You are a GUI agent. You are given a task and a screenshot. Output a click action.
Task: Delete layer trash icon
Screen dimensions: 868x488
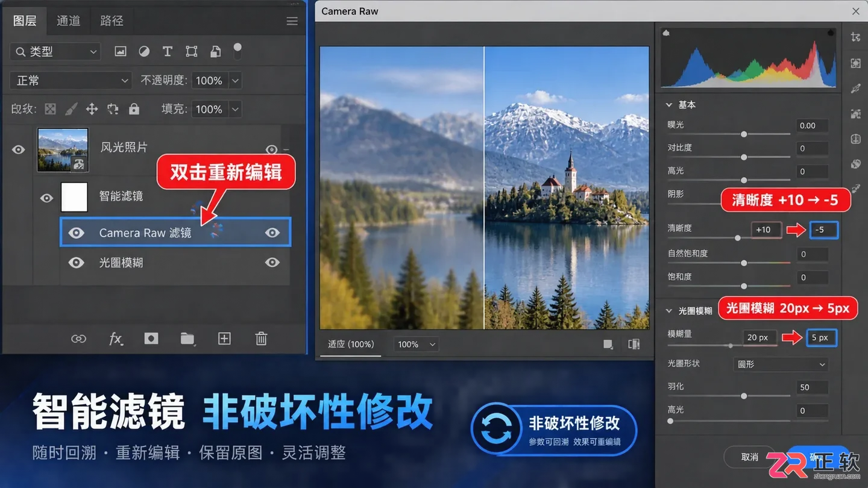click(x=261, y=339)
